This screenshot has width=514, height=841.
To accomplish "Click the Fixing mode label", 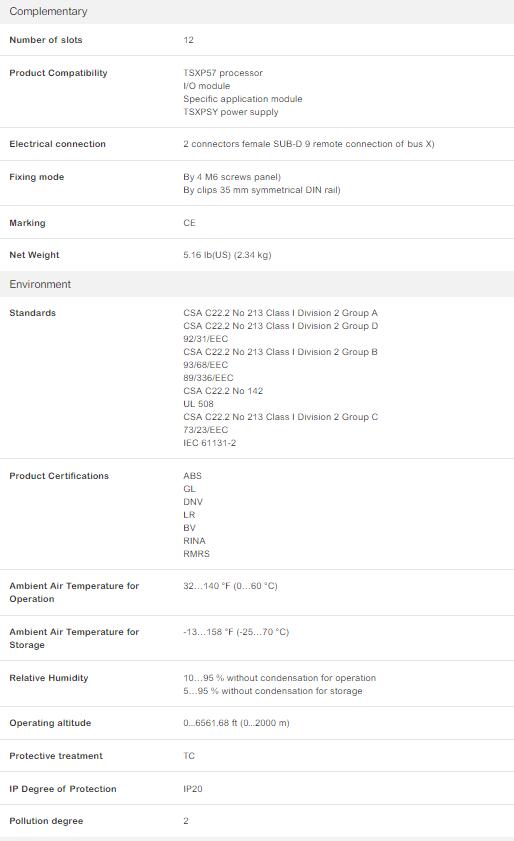I will [36, 177].
